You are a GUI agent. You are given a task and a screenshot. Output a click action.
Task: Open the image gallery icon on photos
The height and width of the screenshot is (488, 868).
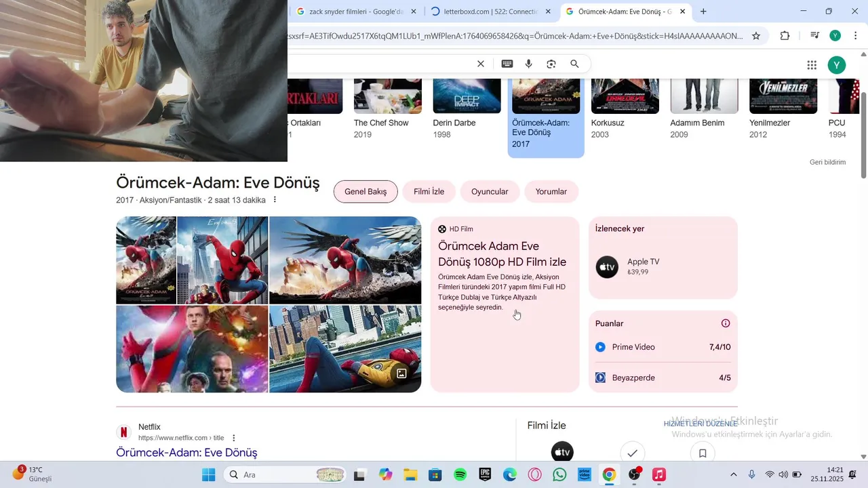click(x=401, y=373)
